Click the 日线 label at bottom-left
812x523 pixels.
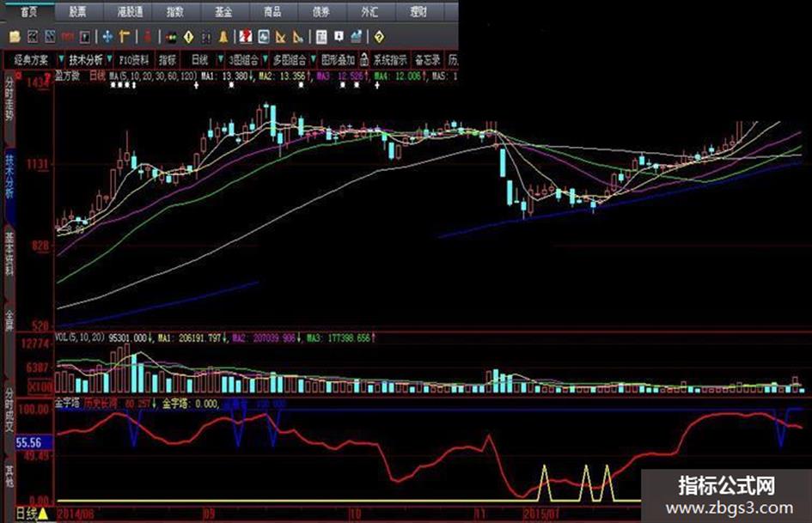[26, 514]
